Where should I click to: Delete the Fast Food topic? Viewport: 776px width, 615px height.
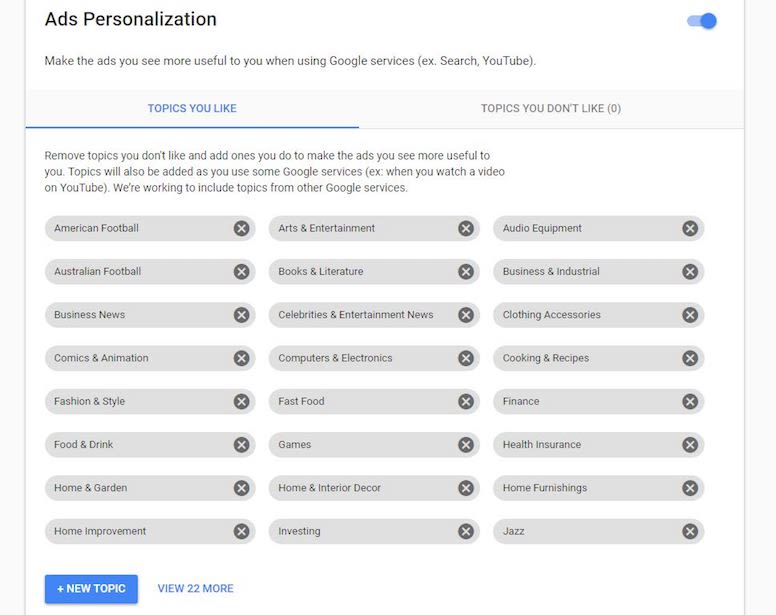click(465, 401)
